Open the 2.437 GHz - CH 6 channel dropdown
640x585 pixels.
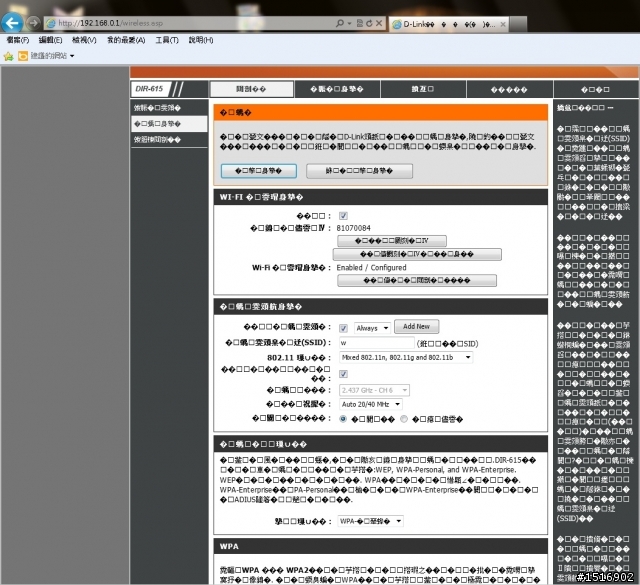tap(374, 390)
